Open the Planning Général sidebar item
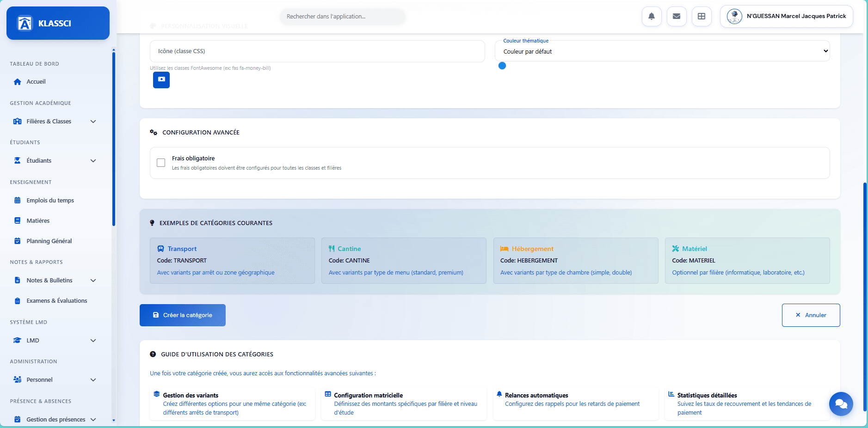The image size is (868, 428). coord(49,241)
